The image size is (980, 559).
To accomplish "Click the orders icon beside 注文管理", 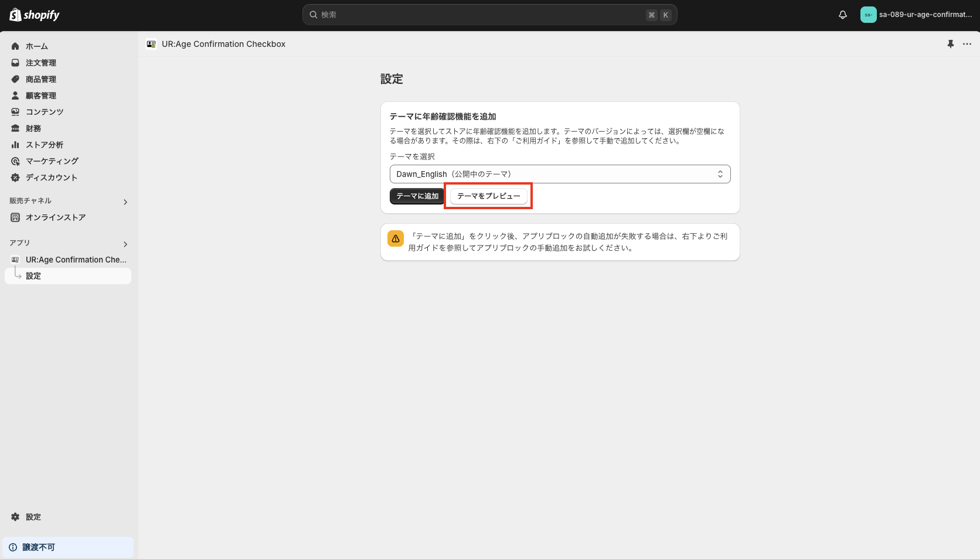I will click(15, 63).
